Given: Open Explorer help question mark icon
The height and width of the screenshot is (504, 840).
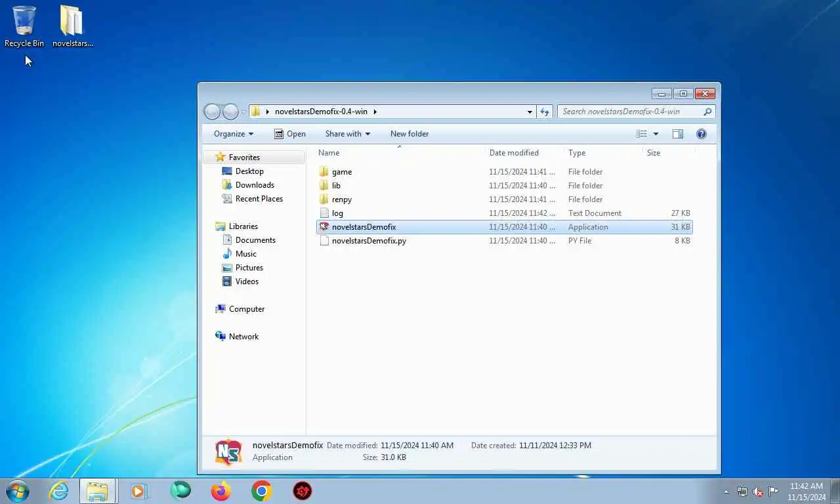Looking at the screenshot, I should [702, 134].
